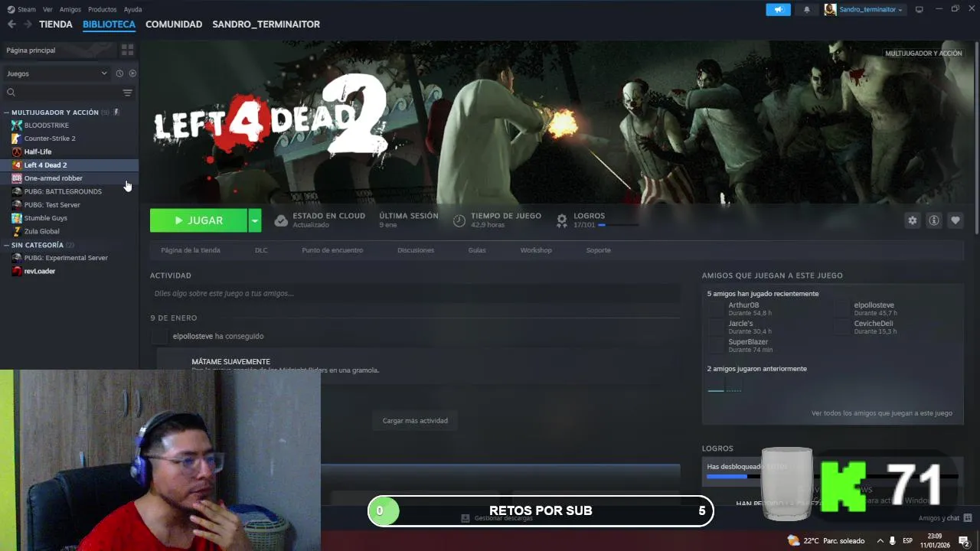Select PUBG: Test Server in the library
This screenshot has width=980, height=551.
[52, 205]
